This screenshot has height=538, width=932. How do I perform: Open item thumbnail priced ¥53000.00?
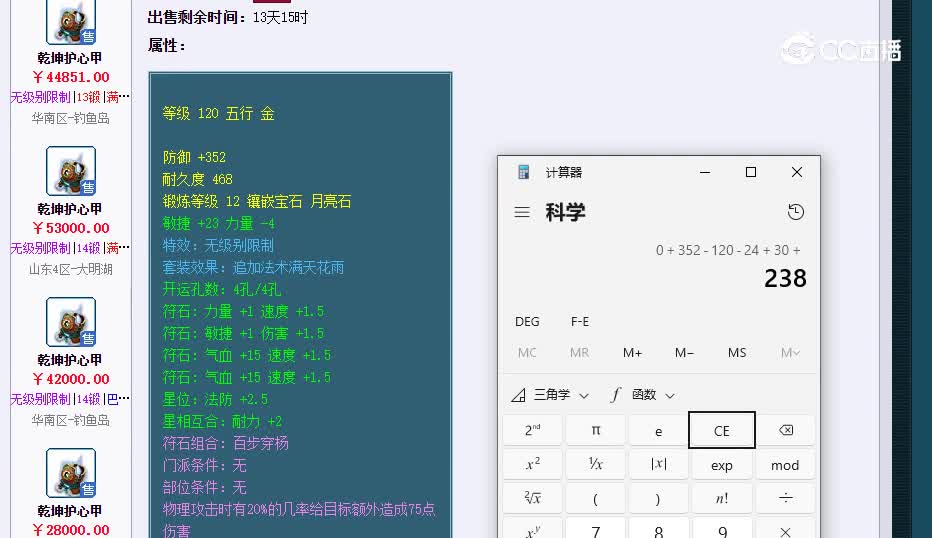point(71,171)
